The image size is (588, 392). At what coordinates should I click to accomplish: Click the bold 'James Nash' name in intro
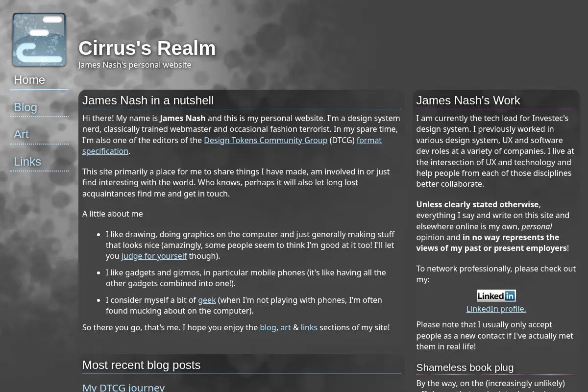click(x=182, y=118)
